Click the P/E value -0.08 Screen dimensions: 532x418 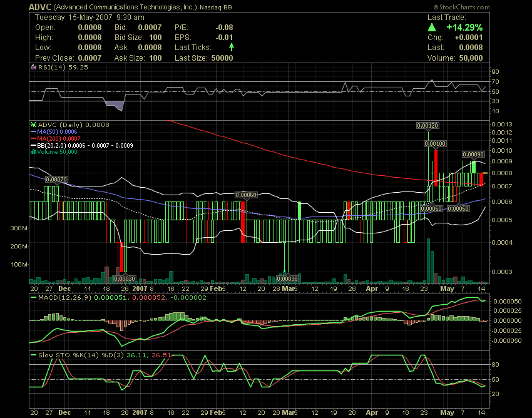pyautogui.click(x=224, y=28)
